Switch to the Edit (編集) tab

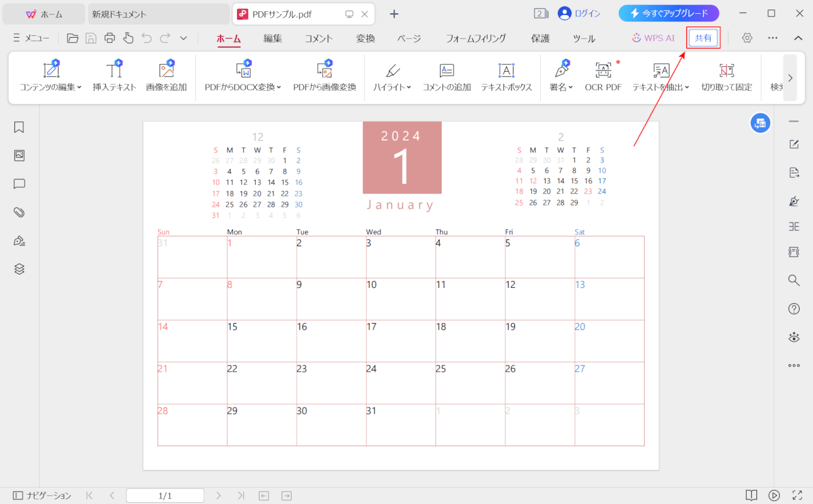273,38
